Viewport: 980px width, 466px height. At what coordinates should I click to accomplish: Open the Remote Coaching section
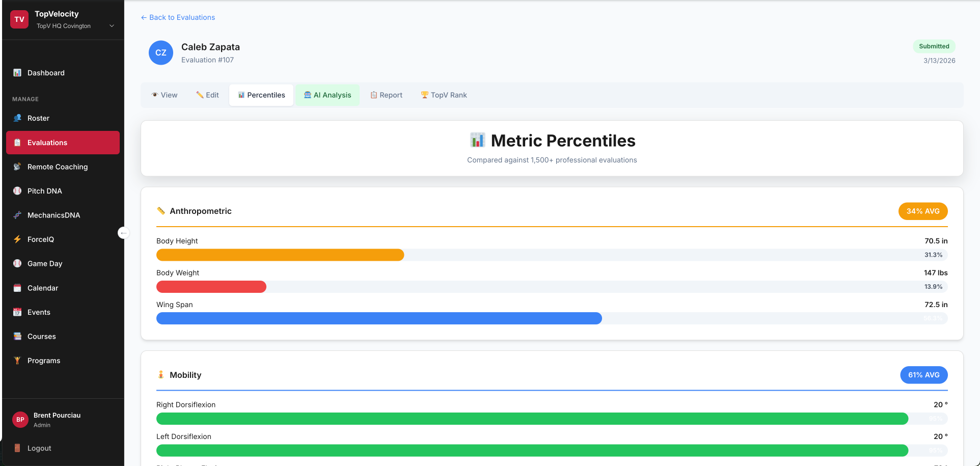pyautogui.click(x=58, y=167)
